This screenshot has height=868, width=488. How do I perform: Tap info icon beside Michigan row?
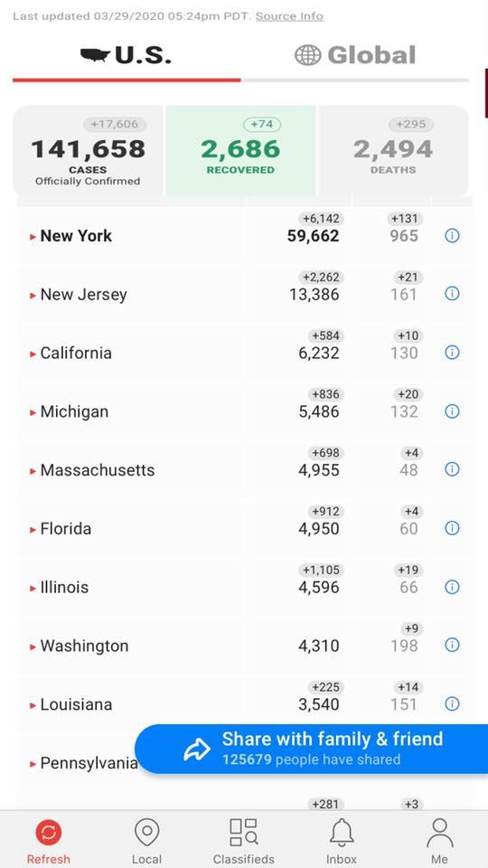pos(452,411)
